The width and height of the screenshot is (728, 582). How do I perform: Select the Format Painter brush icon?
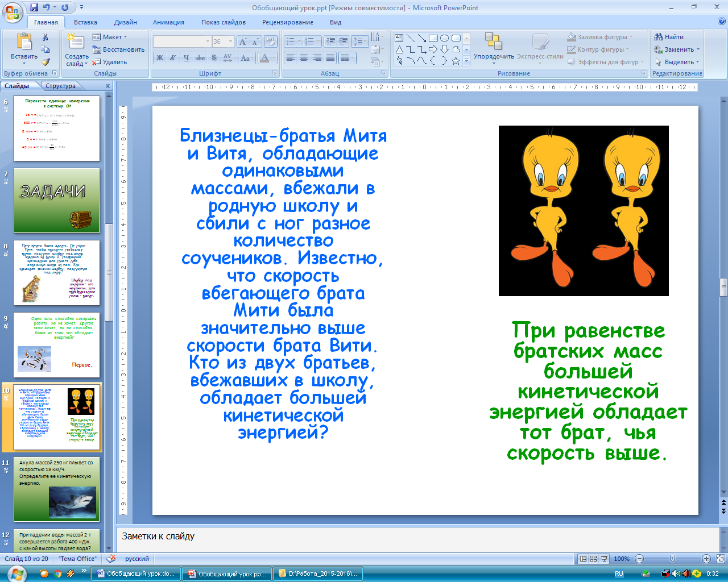(x=45, y=62)
